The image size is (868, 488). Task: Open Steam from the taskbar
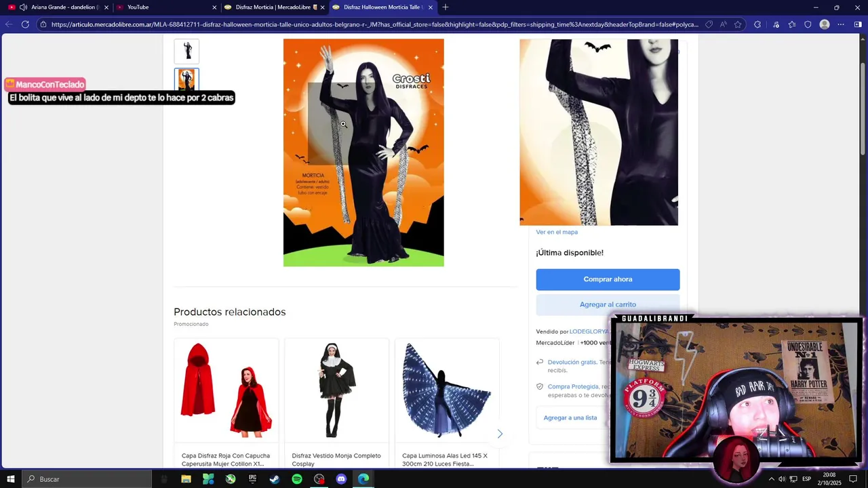pos(275,479)
